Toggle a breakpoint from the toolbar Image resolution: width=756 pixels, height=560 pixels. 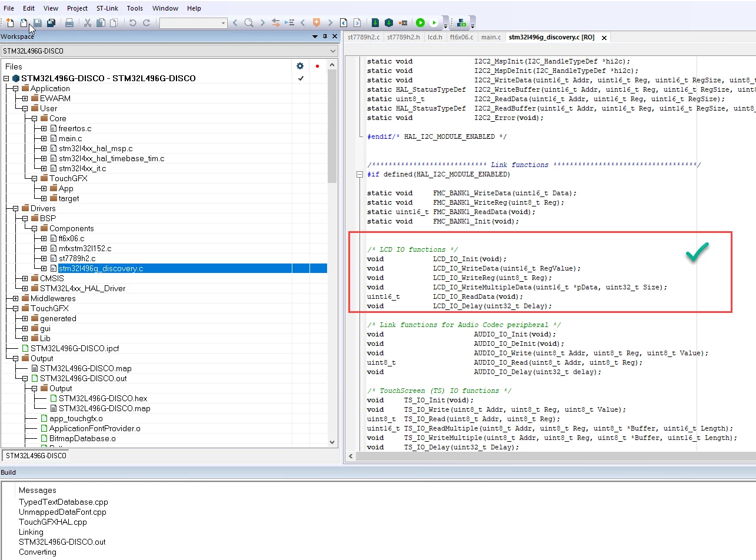(x=403, y=23)
